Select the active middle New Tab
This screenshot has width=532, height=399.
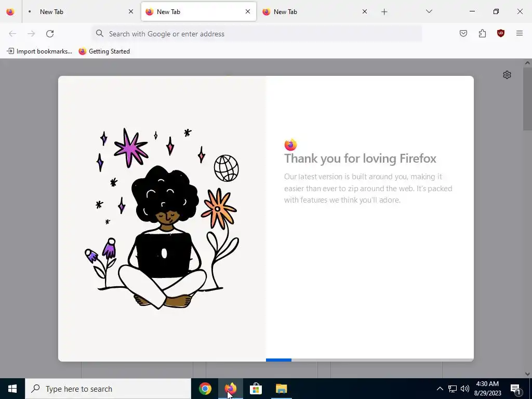pyautogui.click(x=198, y=11)
